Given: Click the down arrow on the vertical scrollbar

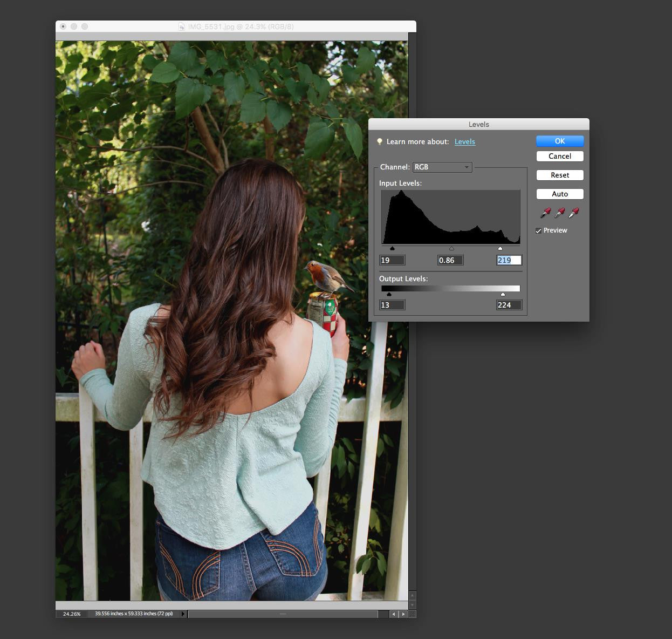Looking at the screenshot, I should [x=413, y=604].
